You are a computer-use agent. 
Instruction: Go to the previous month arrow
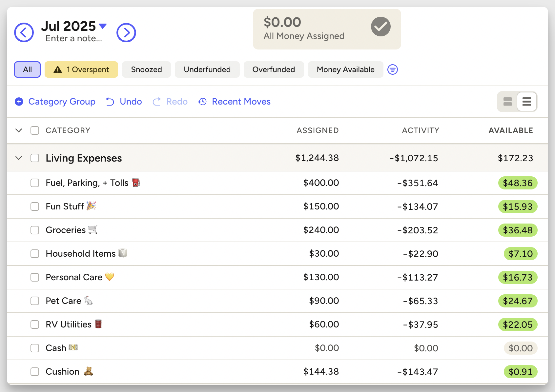pos(24,32)
